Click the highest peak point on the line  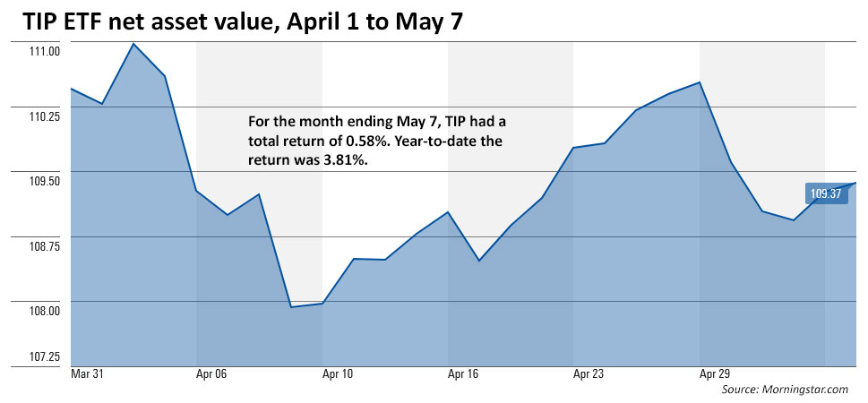tap(133, 43)
